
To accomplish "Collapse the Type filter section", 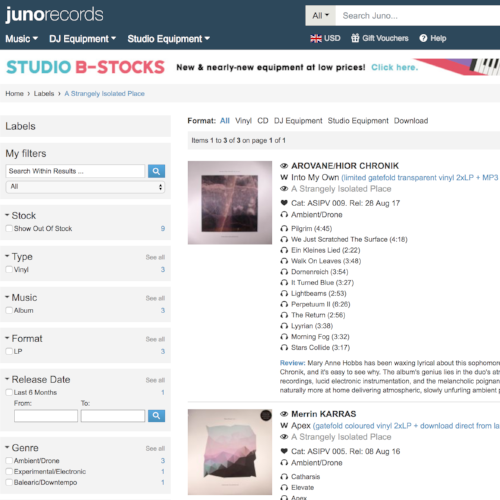I will (19, 256).
